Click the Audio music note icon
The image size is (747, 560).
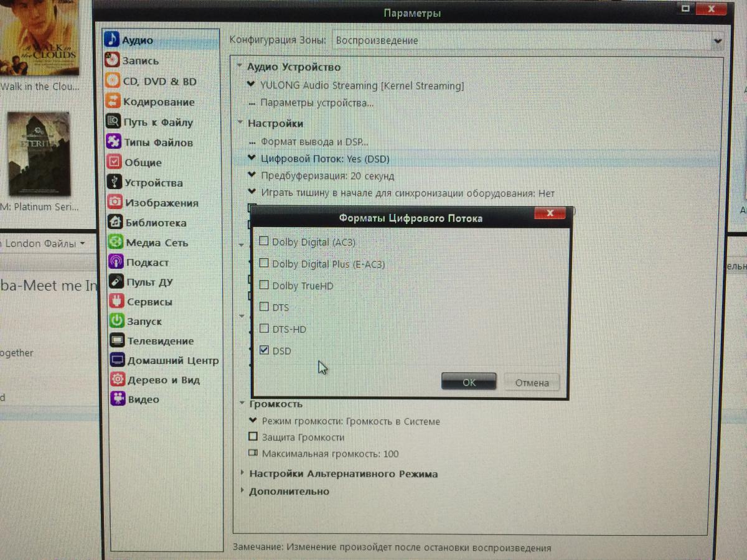[x=111, y=40]
